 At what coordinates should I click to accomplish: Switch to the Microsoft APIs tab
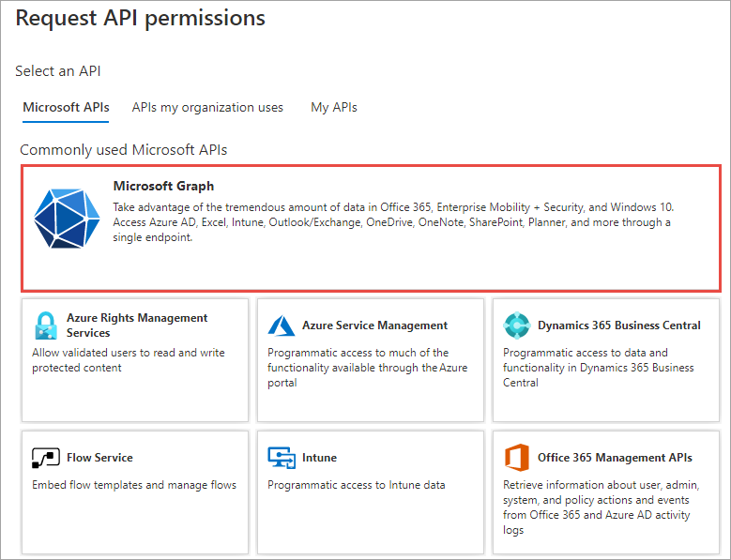pyautogui.click(x=66, y=108)
